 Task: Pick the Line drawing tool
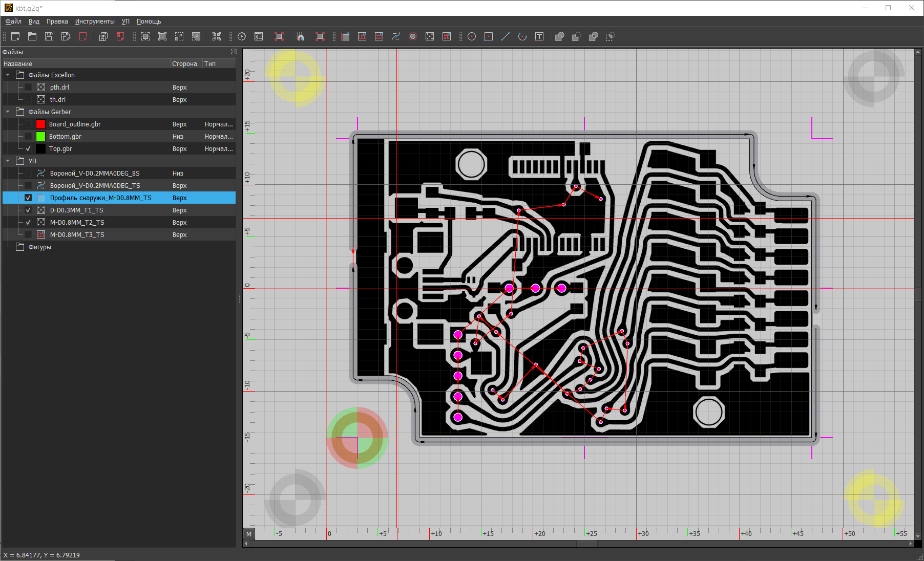point(506,36)
